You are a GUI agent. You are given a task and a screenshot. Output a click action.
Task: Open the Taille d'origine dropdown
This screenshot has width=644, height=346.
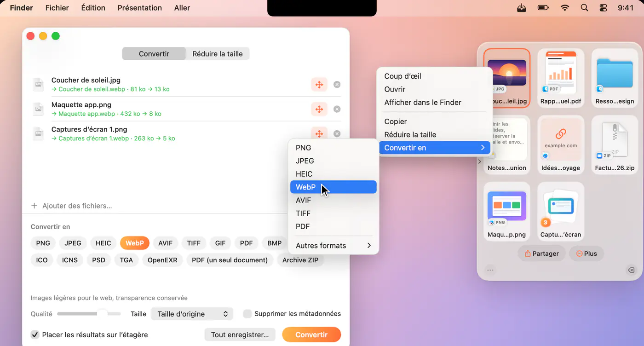point(192,314)
